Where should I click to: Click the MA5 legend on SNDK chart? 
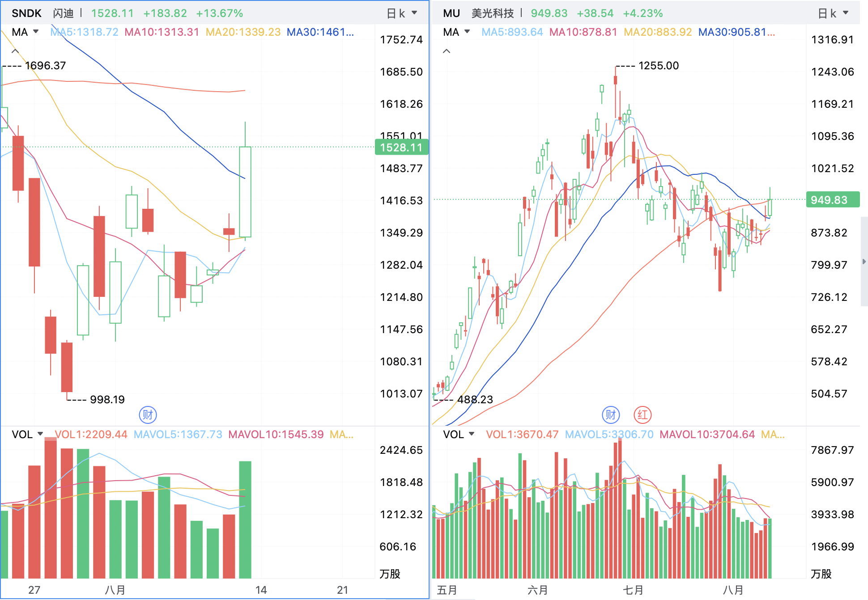pos(85,32)
